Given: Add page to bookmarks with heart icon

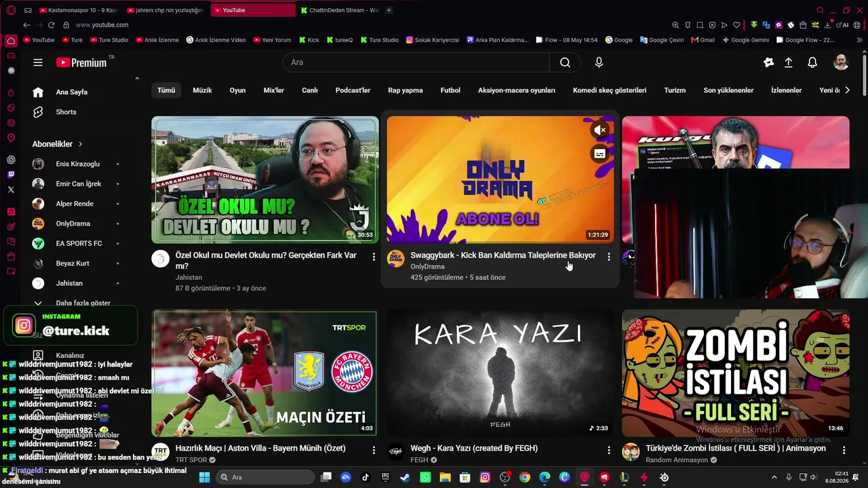Looking at the screenshot, I should 736,25.
